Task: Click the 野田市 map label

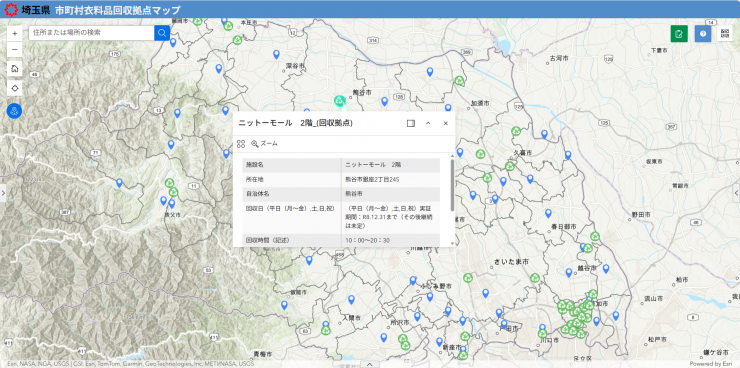Action: 641,214
